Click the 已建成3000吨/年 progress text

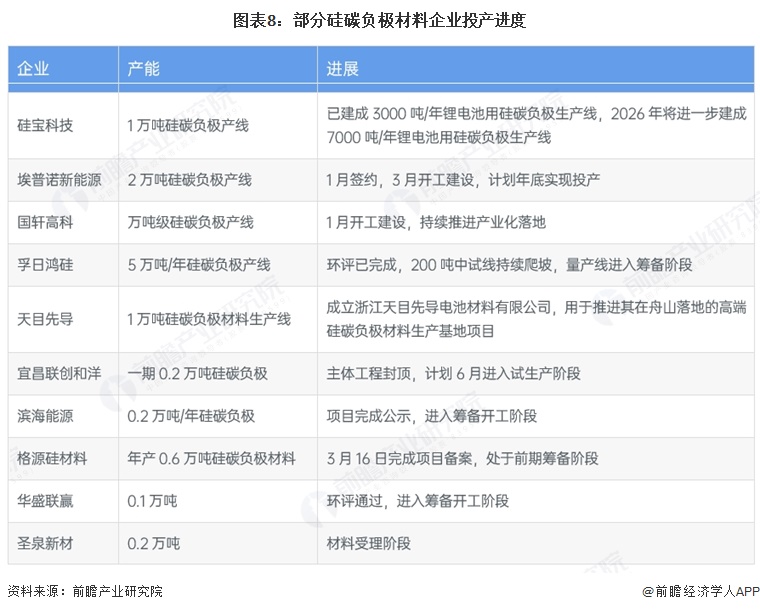[536, 126]
